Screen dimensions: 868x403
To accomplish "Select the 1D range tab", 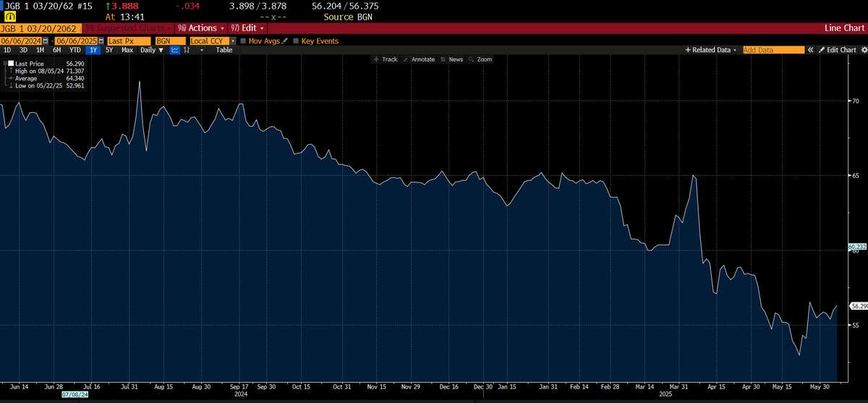I will tap(7, 50).
